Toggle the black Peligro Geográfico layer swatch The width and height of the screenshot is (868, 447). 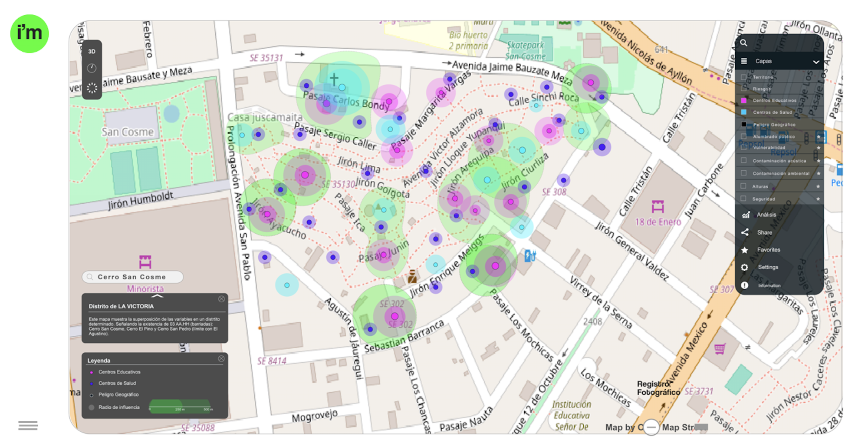743,124
